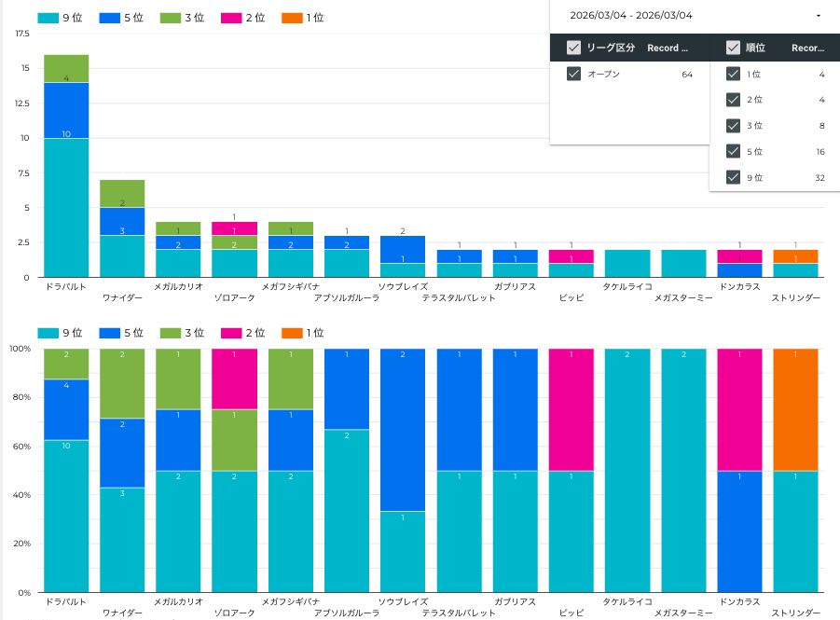Image resolution: width=840 pixels, height=620 pixels.
Task: Select タケルライコ bar in percentage chart
Action: click(x=627, y=471)
